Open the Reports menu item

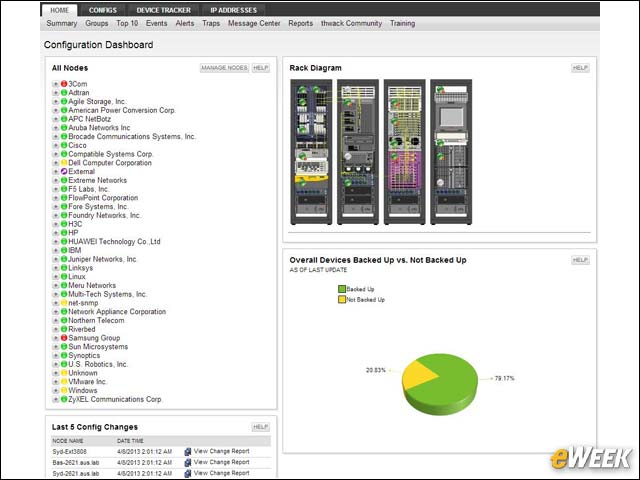[x=300, y=23]
